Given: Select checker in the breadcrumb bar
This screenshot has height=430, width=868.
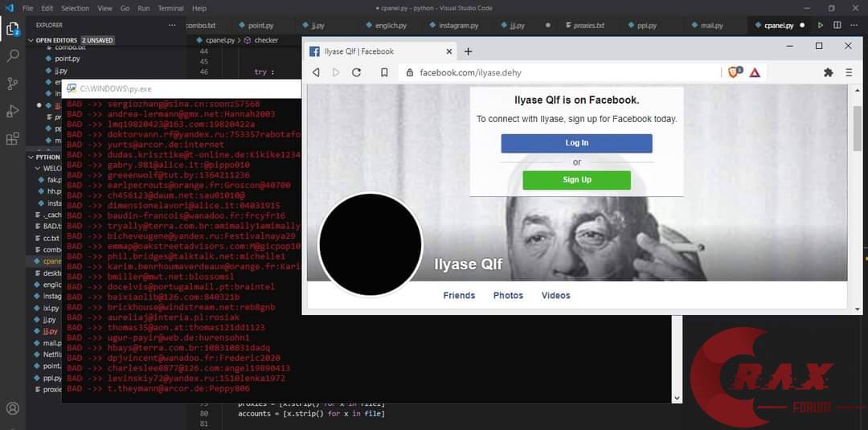Looking at the screenshot, I should pos(266,40).
